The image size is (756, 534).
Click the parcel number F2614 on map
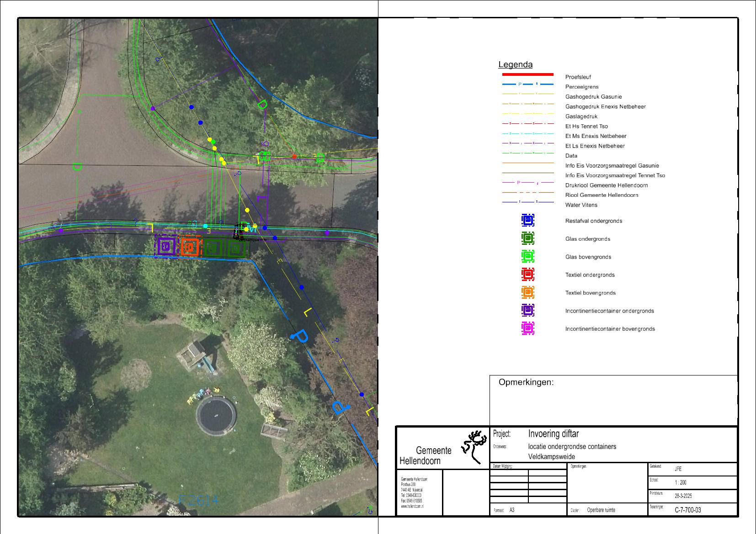(x=198, y=501)
